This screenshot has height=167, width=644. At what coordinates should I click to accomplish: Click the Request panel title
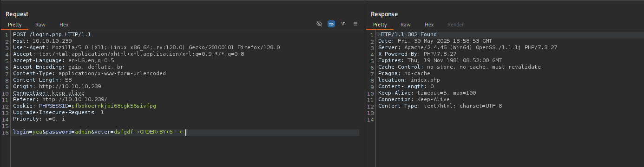point(17,14)
